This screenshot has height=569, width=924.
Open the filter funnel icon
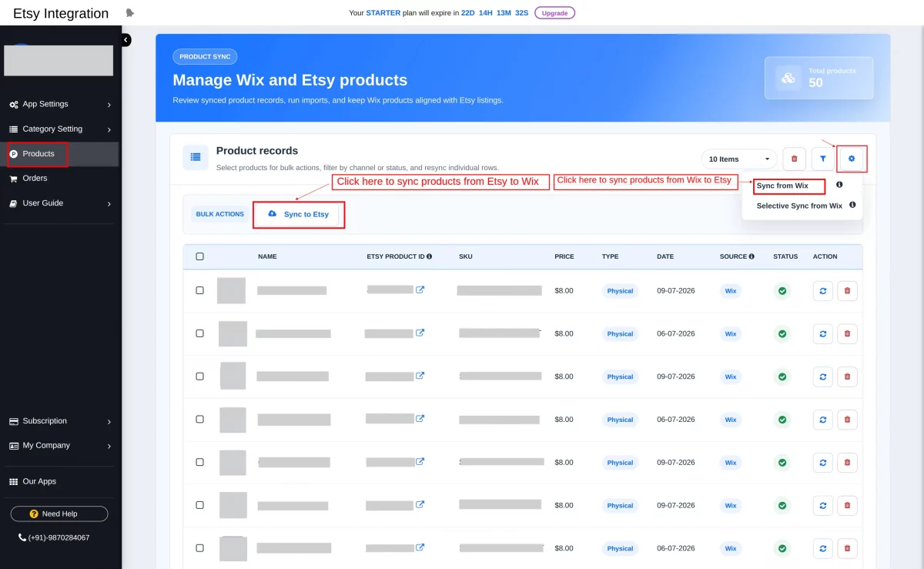point(823,159)
